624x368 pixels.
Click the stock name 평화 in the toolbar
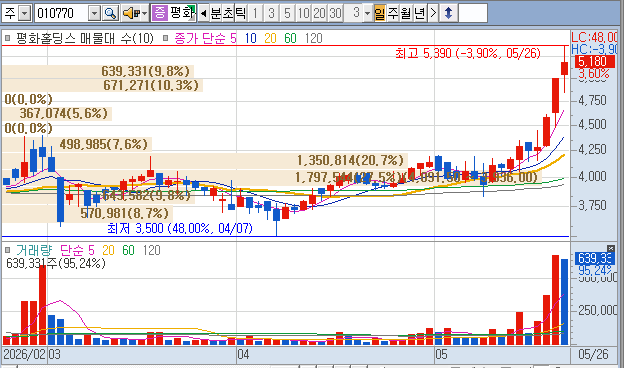click(x=182, y=13)
